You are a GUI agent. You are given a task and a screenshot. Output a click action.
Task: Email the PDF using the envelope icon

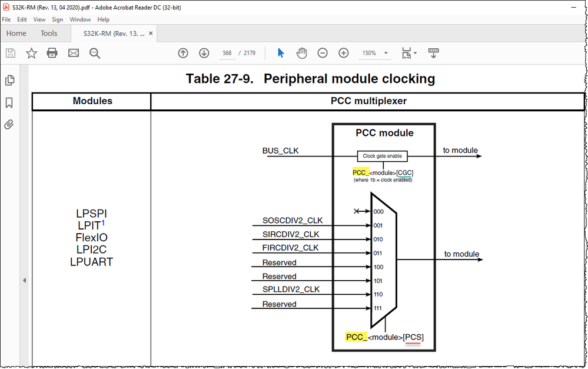73,53
